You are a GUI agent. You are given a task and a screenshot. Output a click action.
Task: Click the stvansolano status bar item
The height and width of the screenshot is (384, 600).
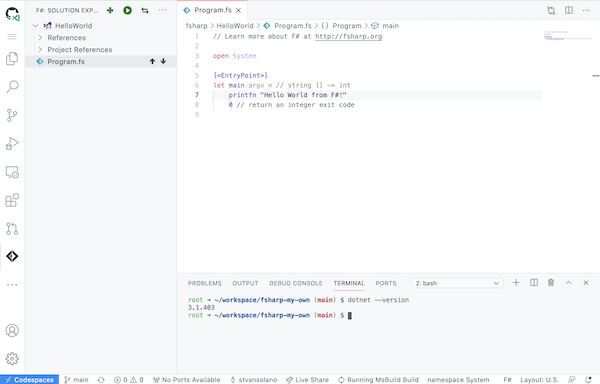pyautogui.click(x=253, y=379)
